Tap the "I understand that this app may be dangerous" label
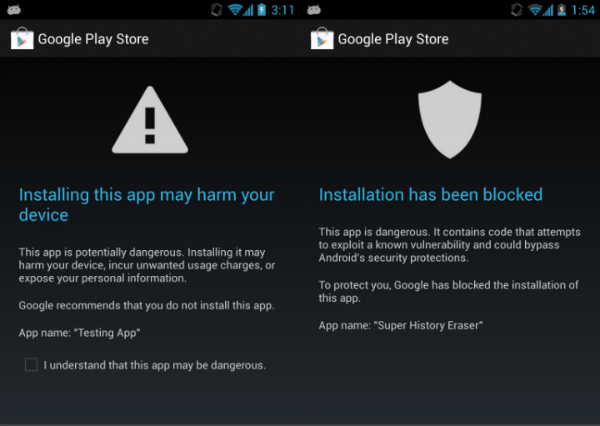600x426 pixels. [x=155, y=365]
